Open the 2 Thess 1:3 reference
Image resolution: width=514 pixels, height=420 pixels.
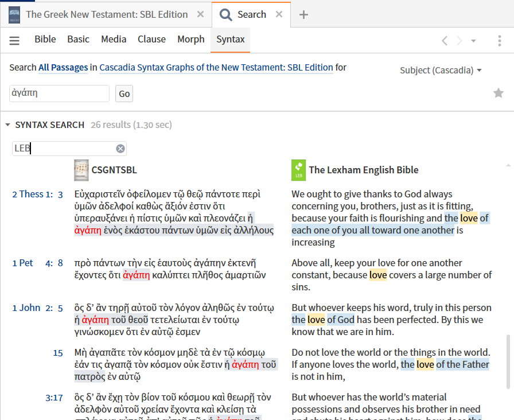tap(37, 195)
